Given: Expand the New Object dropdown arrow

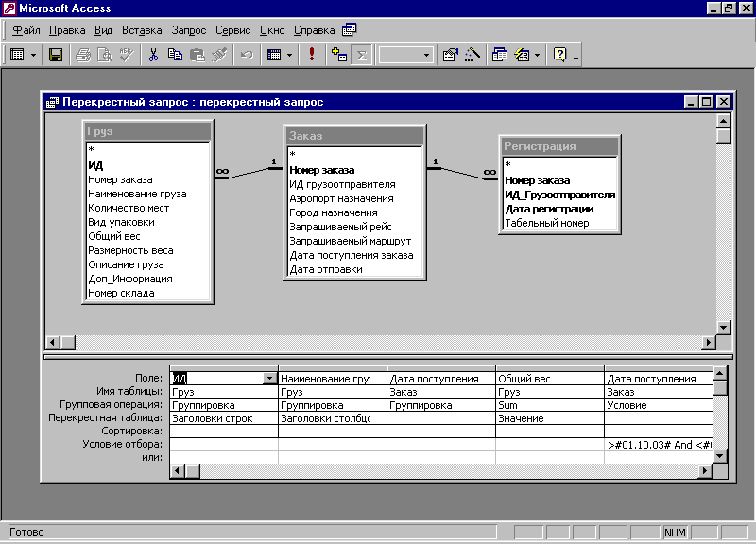Looking at the screenshot, I should pos(537,55).
